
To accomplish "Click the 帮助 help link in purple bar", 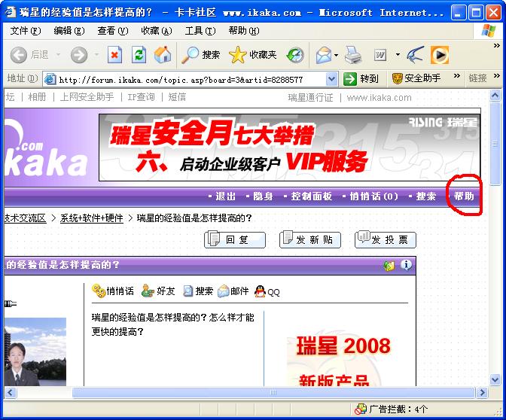I will [x=464, y=196].
